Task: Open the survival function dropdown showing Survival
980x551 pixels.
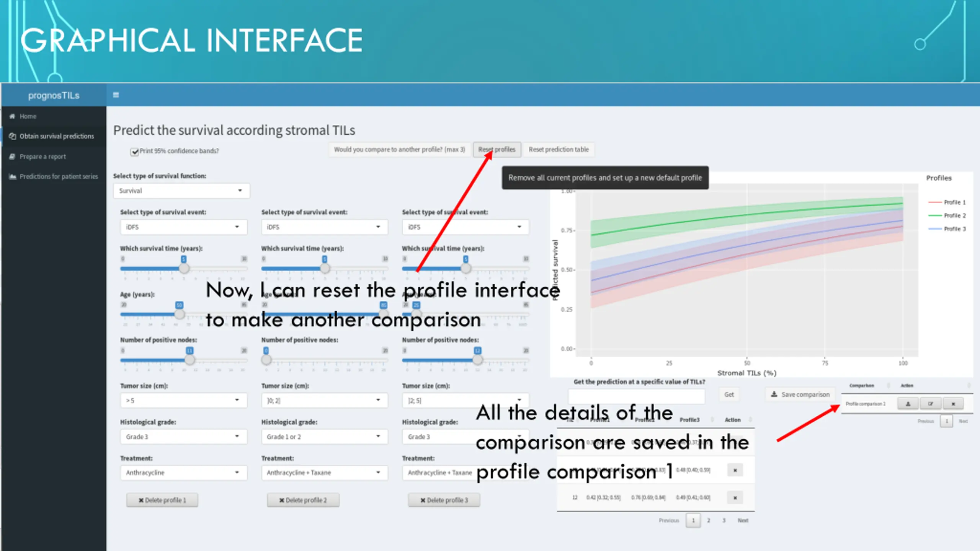Action: pyautogui.click(x=181, y=191)
